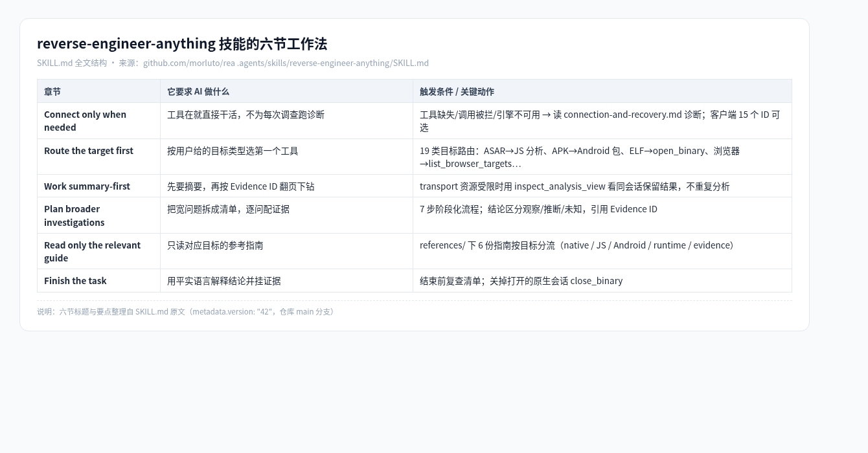Click the cell '只读对应目标的参考指南'
This screenshot has width=868, height=453.
(x=286, y=251)
